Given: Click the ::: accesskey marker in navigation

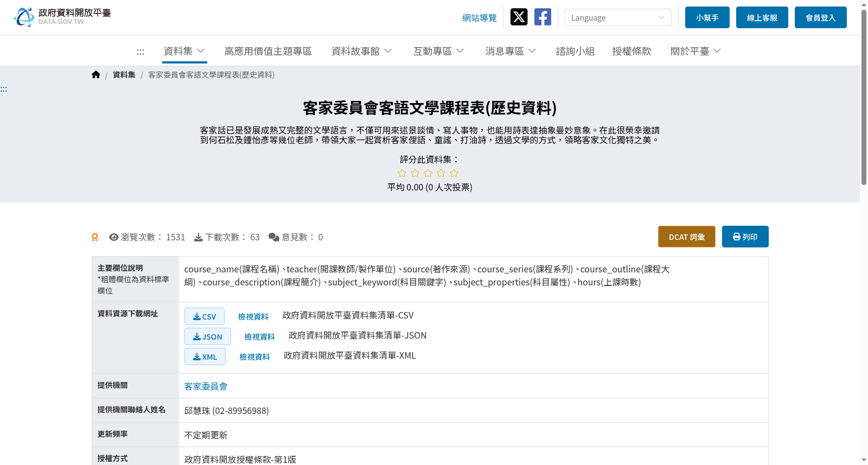Looking at the screenshot, I should point(141,52).
